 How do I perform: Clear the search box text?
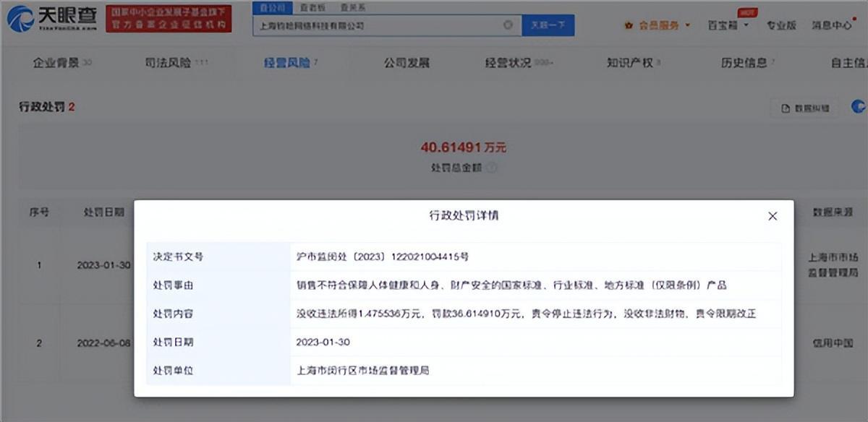point(508,25)
